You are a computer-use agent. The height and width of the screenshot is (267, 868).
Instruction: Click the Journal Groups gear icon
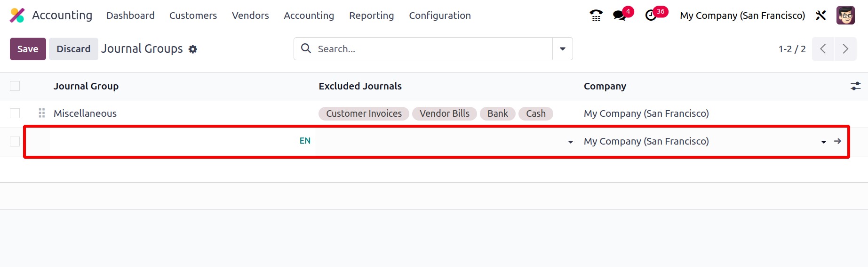[x=193, y=49]
